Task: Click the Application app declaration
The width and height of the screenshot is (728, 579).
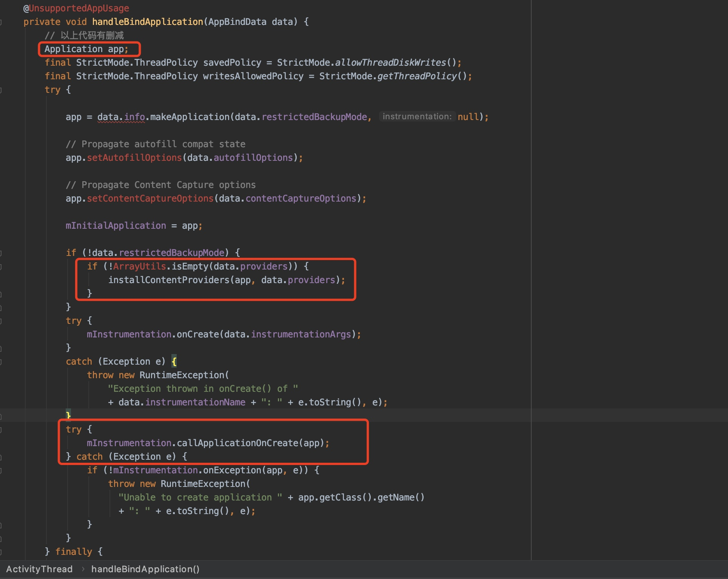Action: [x=86, y=49]
